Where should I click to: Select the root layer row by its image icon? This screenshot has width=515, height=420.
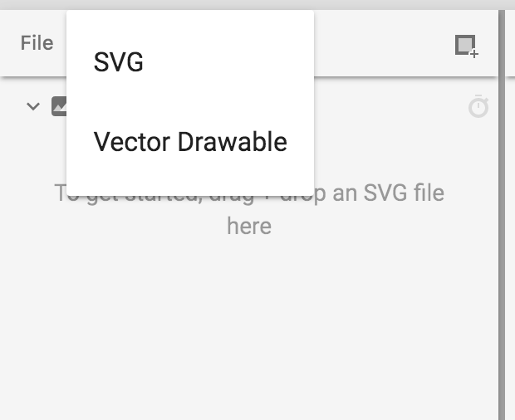58,106
